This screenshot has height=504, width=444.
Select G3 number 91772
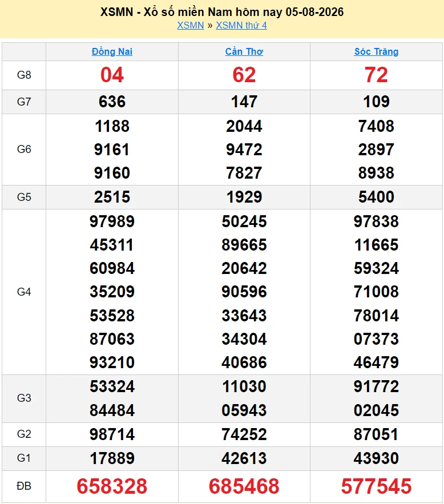click(376, 386)
